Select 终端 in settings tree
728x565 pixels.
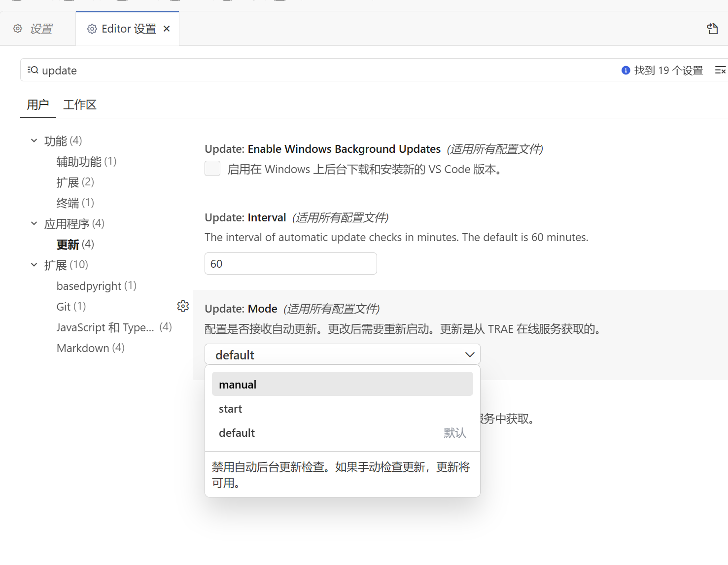(75, 203)
